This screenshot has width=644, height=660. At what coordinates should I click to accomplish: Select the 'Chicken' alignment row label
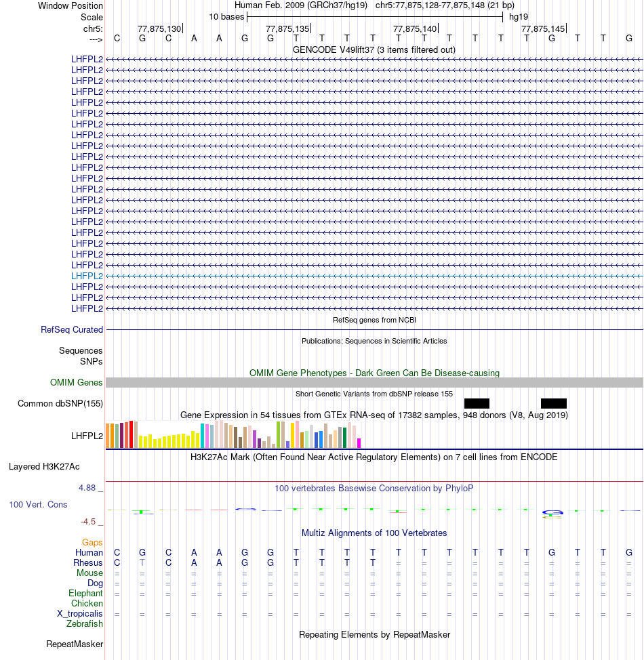(87, 604)
